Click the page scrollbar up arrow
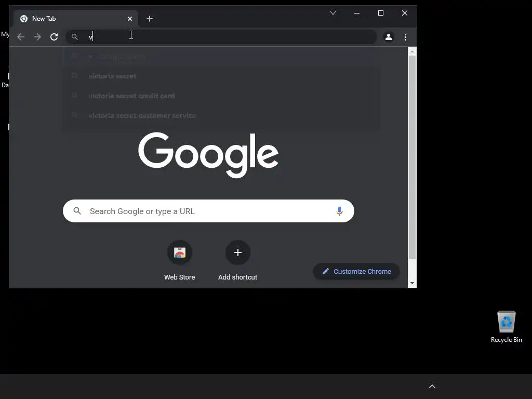 412,51
